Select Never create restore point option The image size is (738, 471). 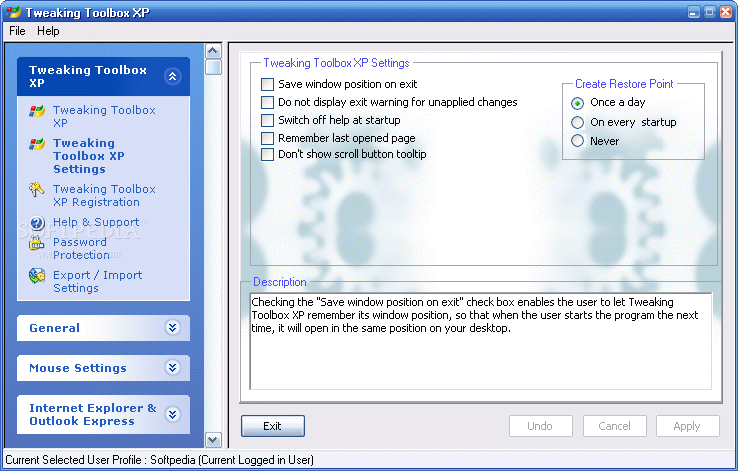(578, 141)
